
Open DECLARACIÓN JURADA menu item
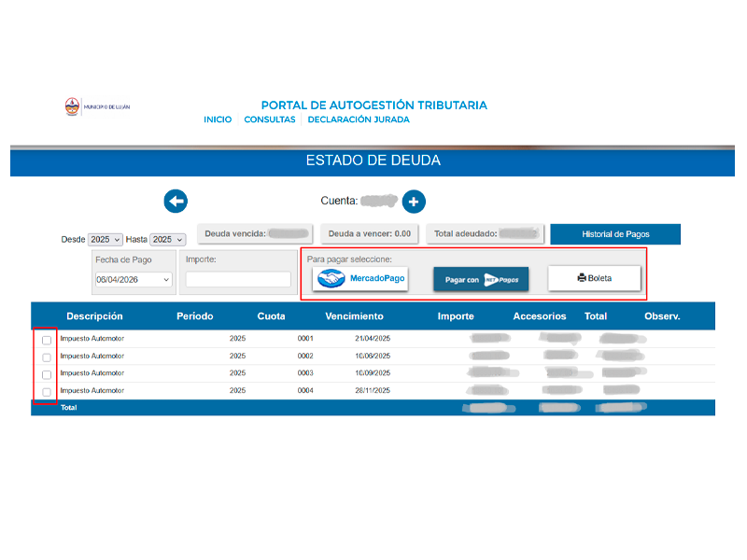click(x=359, y=119)
